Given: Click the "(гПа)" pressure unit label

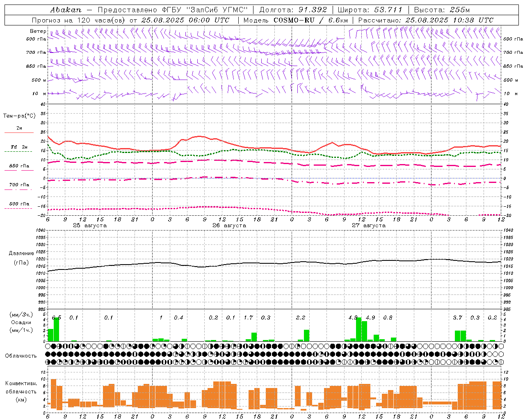Looking at the screenshot, I should coord(21,263).
